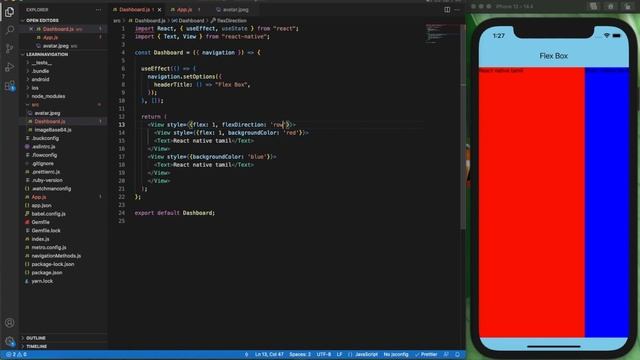Tap the blue box in simulator
The width and height of the screenshot is (640, 360).
607,202
